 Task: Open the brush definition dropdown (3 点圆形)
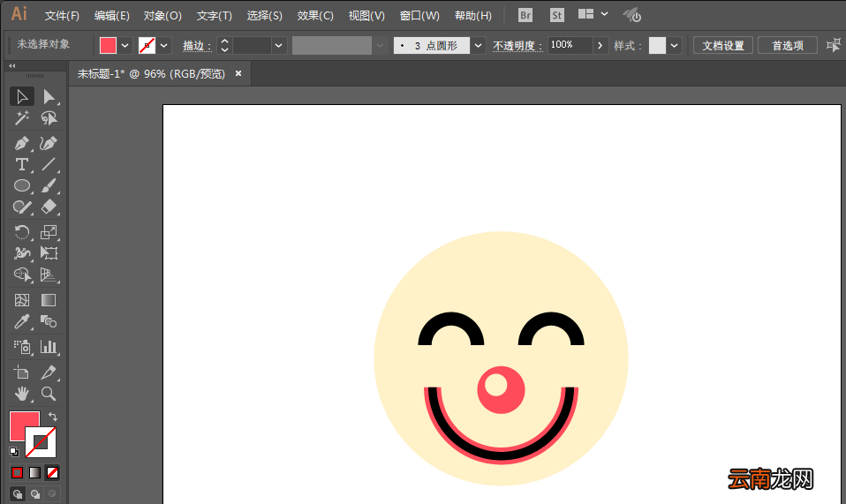point(478,46)
